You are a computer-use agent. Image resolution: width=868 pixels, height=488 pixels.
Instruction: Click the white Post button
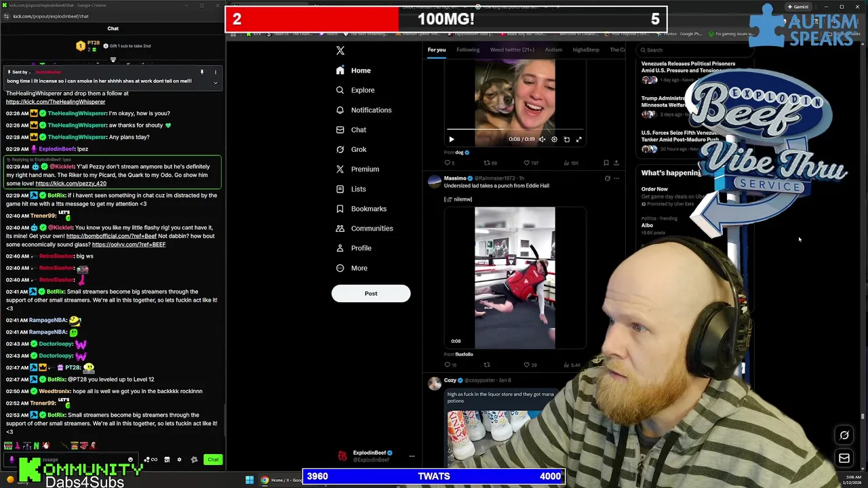(371, 293)
